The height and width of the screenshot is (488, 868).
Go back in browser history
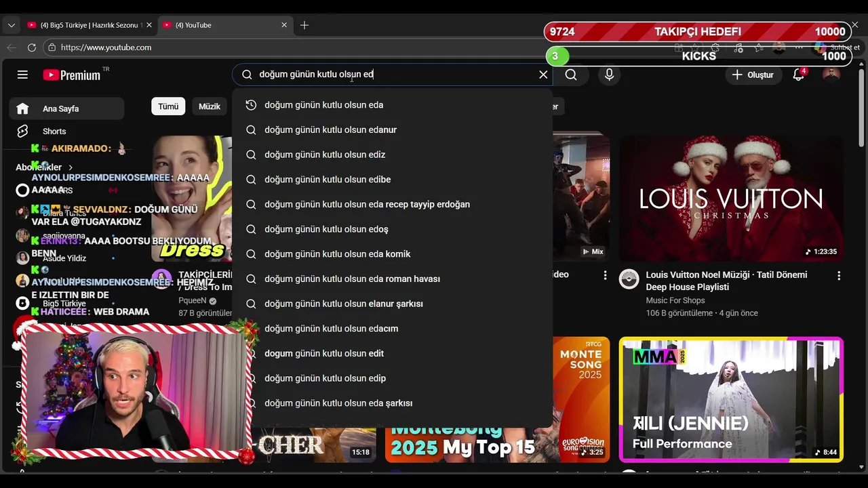pos(12,47)
